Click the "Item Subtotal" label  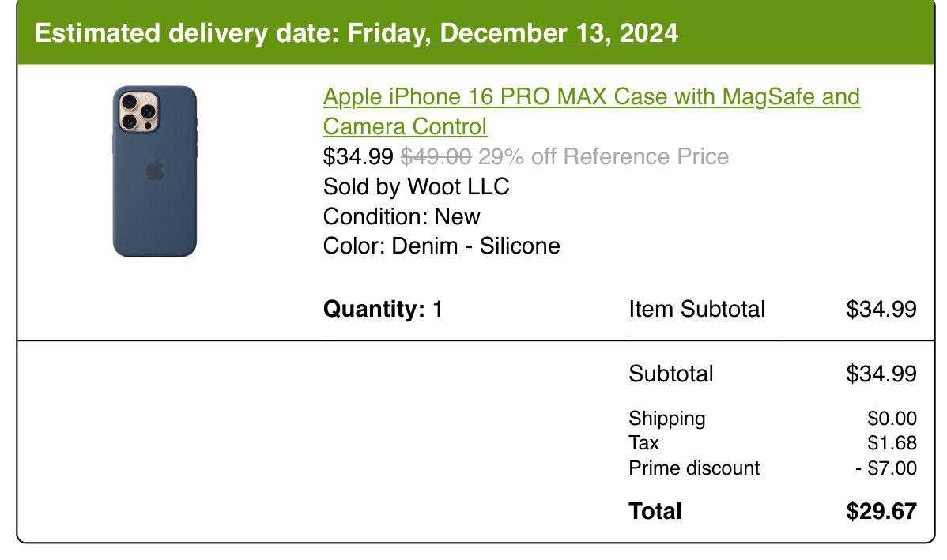tap(696, 309)
